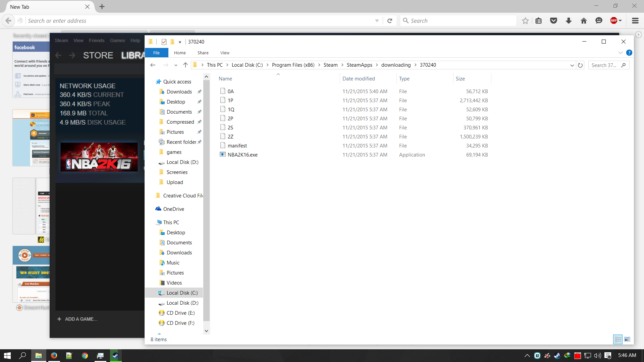
Task: Click Explorer back navigation arrow
Action: click(x=153, y=65)
